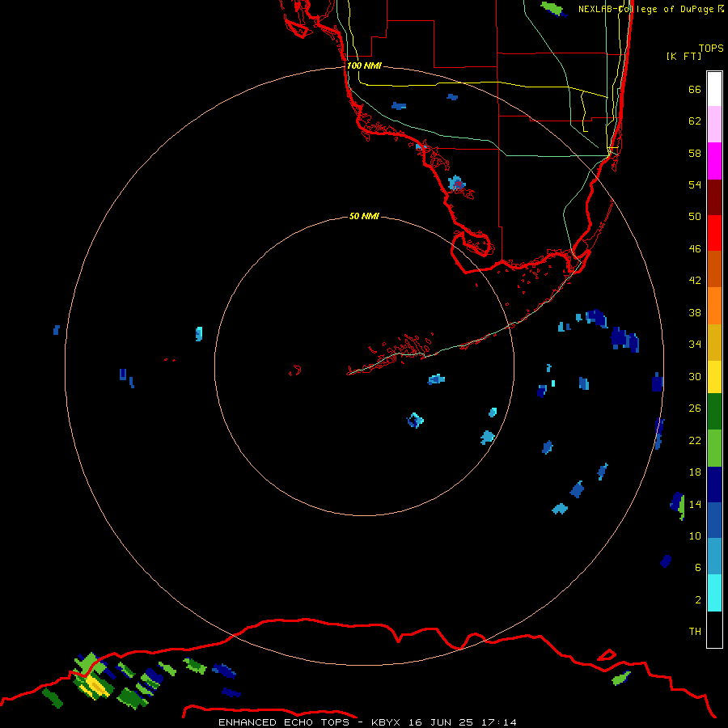This screenshot has width=728, height=728.
Task: Click the legend value "42"
Action: click(x=695, y=280)
